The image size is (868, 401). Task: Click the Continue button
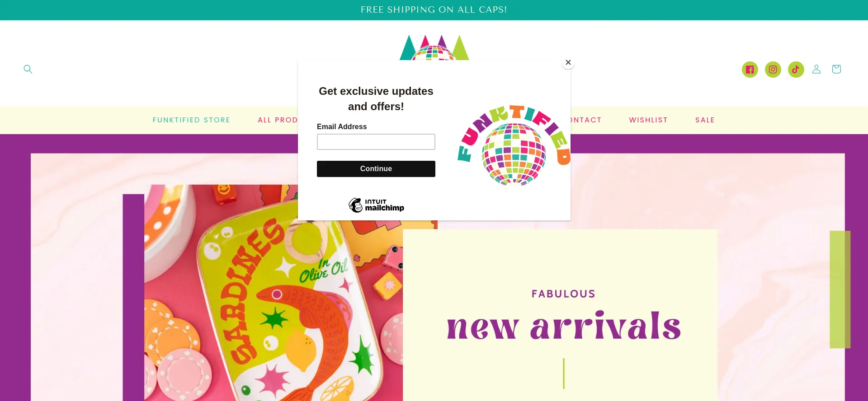(376, 169)
